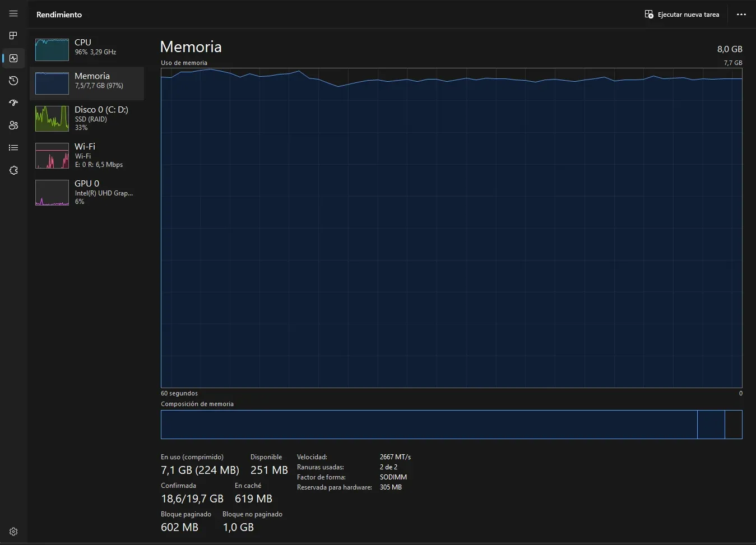Open the Startup apps page icon
Screen dimensions: 756x545
13,103
